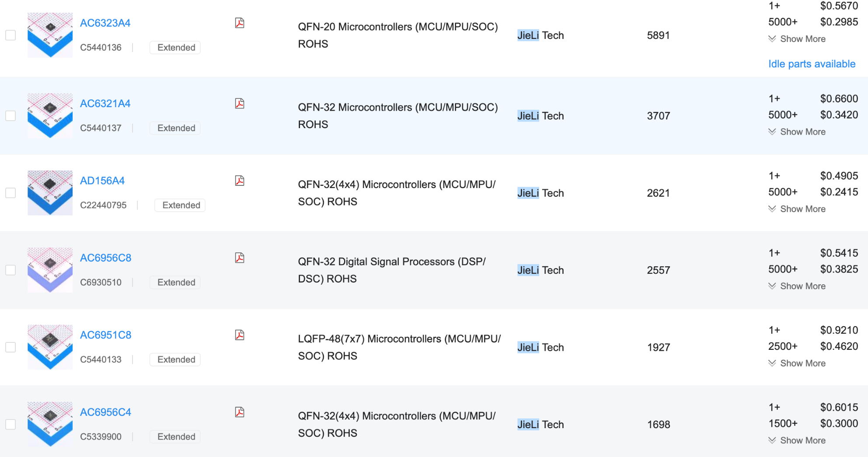
Task: Select the AD156A4 row checkbox
Action: (10, 193)
